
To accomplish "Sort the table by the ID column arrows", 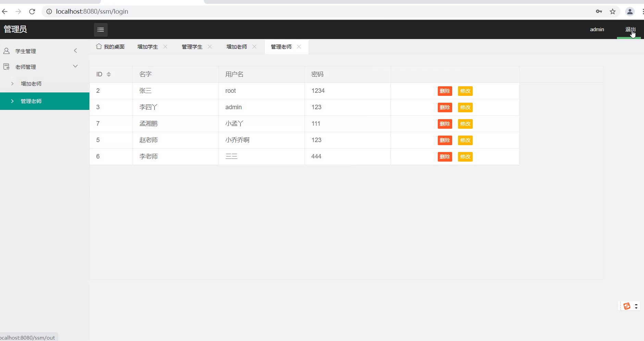I will (x=109, y=74).
